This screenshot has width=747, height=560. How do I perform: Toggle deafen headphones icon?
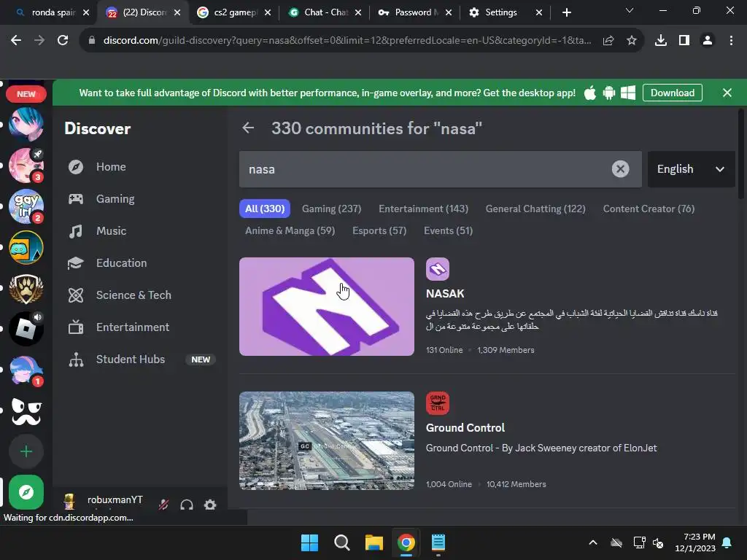click(x=187, y=505)
